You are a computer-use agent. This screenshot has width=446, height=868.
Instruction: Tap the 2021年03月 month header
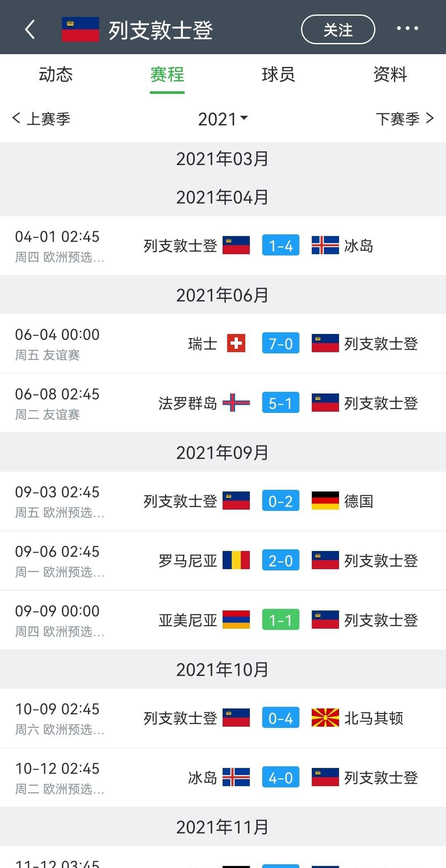(223, 159)
